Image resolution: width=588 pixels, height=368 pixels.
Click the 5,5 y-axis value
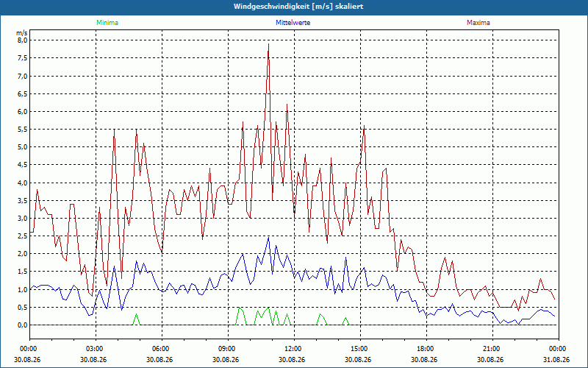pos(23,130)
